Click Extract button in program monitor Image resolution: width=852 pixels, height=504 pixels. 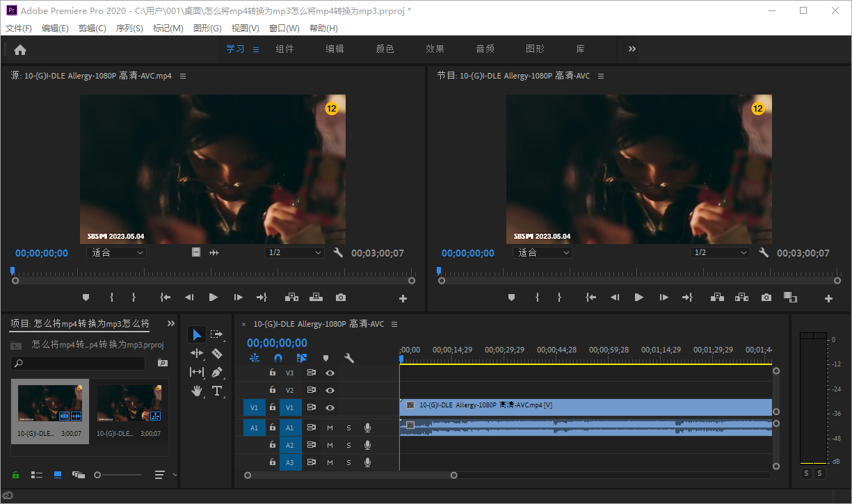tap(742, 298)
